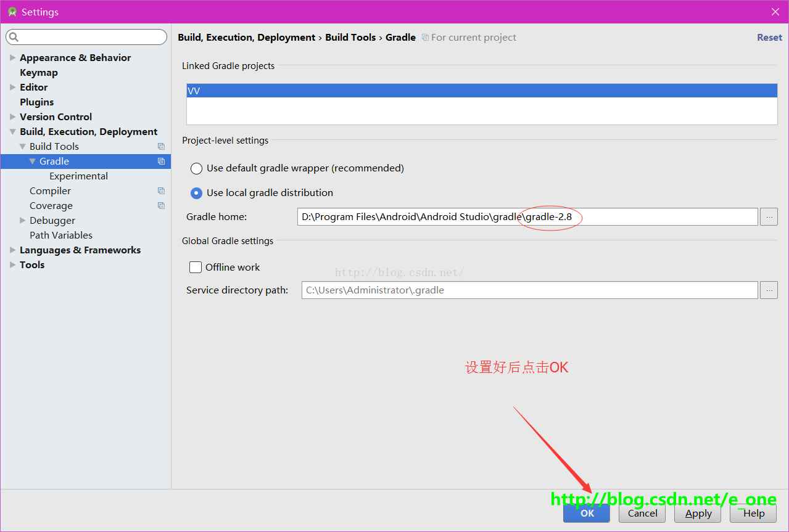Click per-project copy icon beside Coverage
The height and width of the screenshot is (532, 789).
coord(161,205)
